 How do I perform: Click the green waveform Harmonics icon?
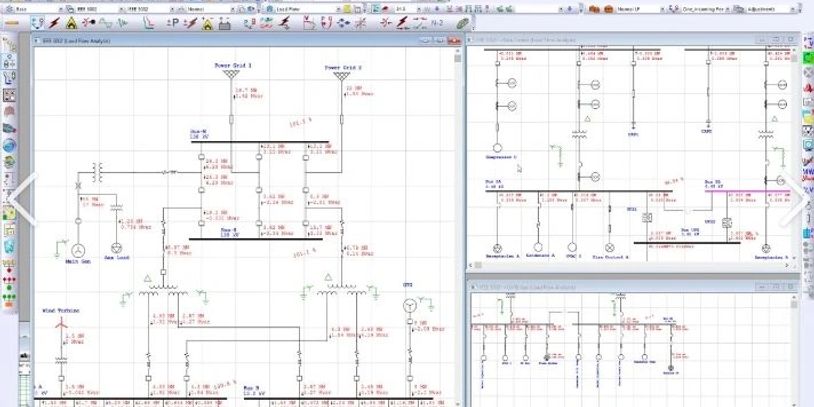pyautogui.click(x=123, y=23)
